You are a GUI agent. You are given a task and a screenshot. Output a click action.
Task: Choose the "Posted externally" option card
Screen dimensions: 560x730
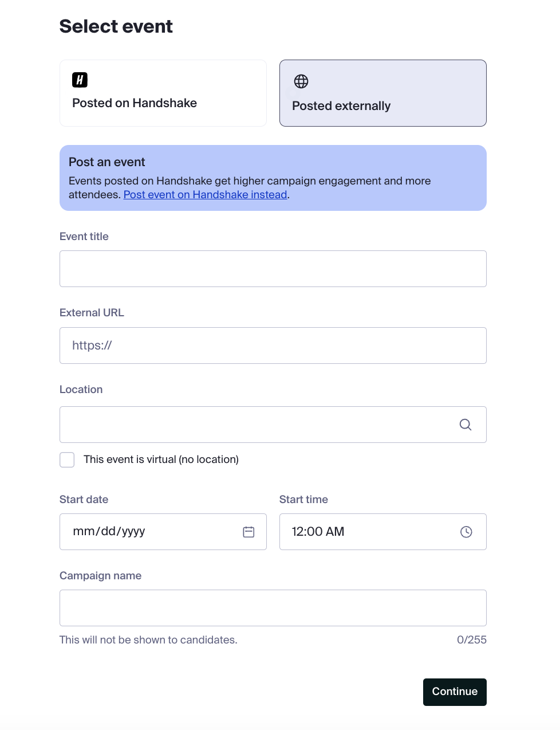click(382, 93)
